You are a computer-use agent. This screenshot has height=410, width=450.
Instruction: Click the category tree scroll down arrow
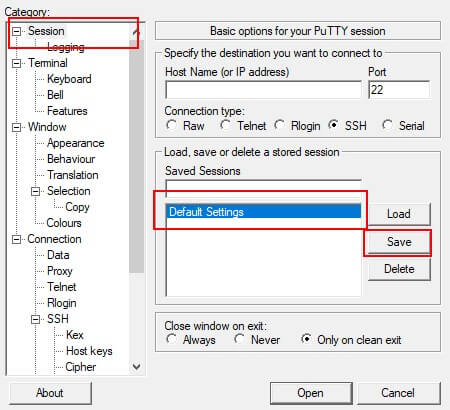136,367
